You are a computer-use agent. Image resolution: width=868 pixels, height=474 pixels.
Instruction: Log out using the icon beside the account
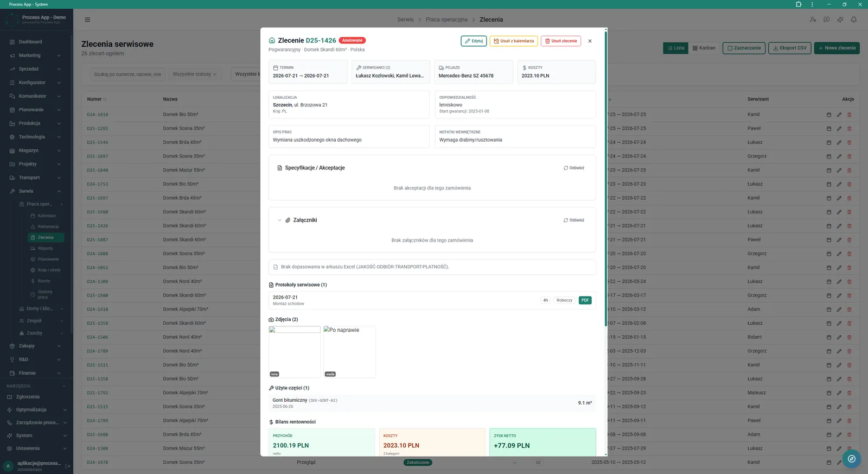(68, 466)
